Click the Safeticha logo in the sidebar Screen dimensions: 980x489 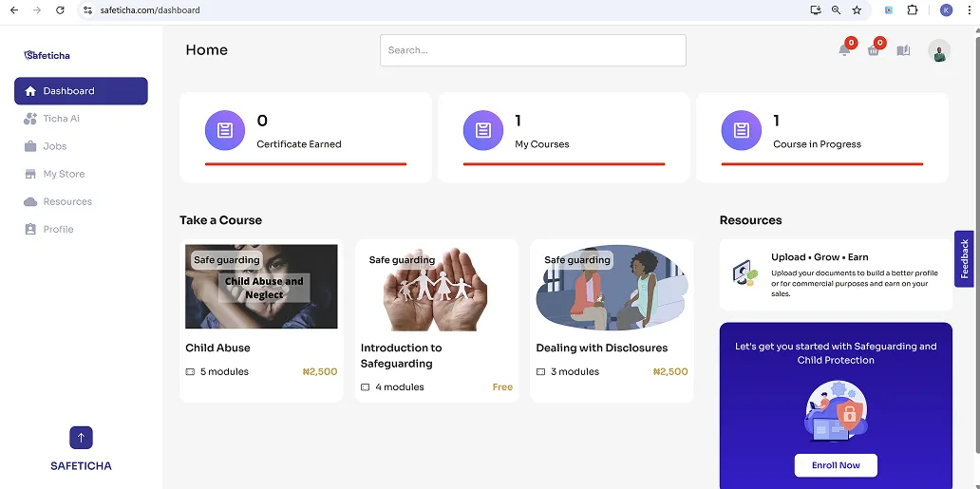(47, 55)
